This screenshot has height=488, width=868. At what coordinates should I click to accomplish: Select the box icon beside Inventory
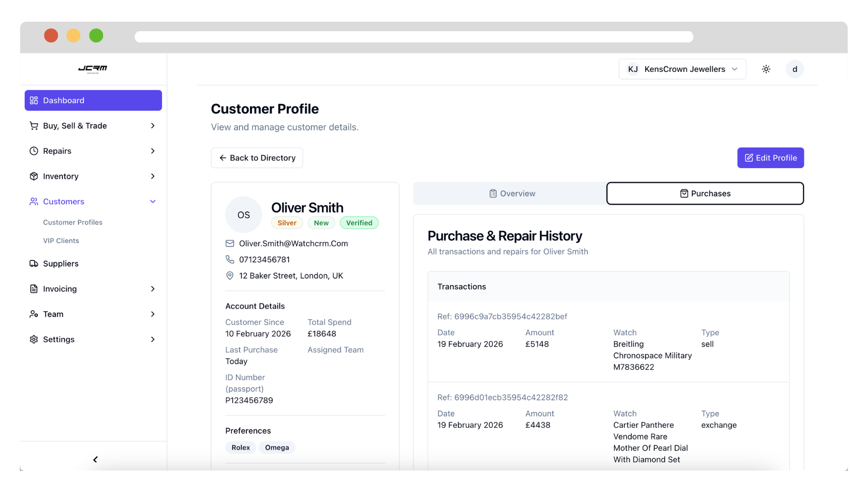pos(34,176)
